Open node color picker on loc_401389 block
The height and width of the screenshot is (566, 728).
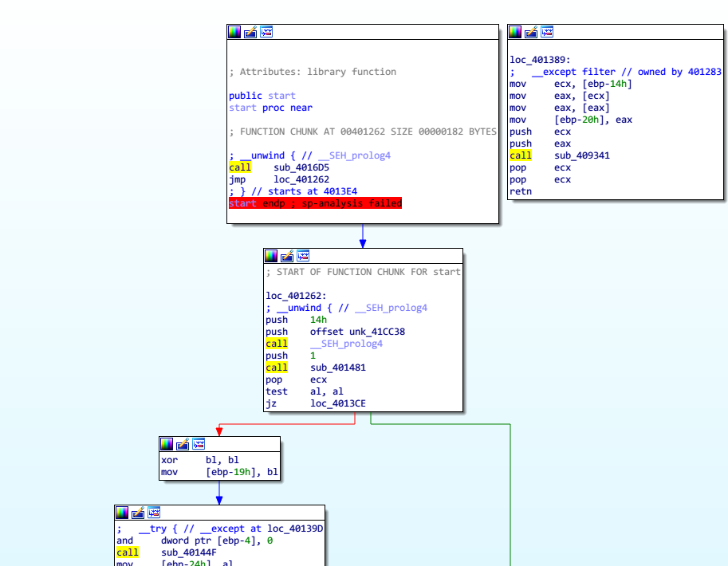coord(515,32)
